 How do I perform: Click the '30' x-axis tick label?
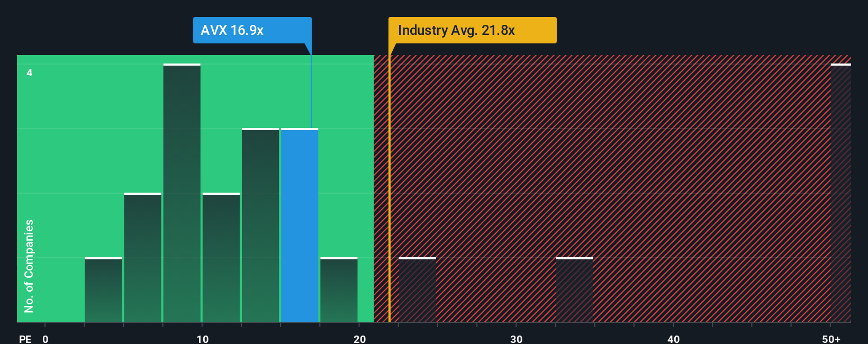(x=517, y=339)
